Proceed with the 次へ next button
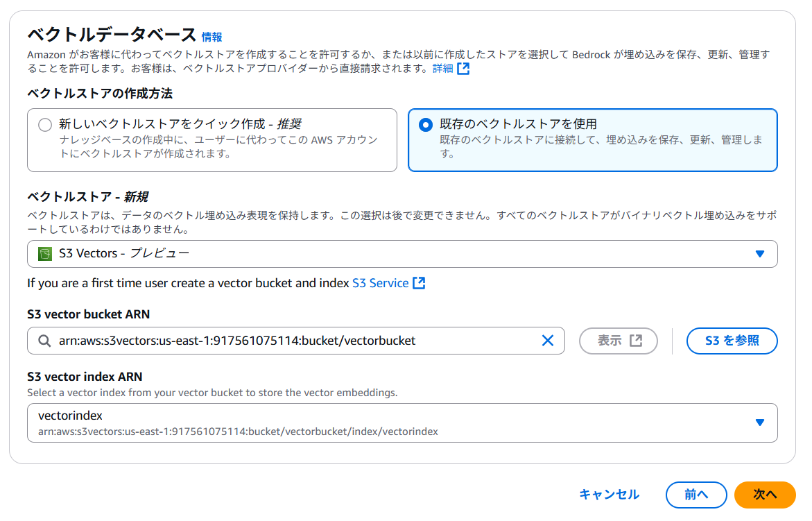The width and height of the screenshot is (812, 521). (765, 495)
